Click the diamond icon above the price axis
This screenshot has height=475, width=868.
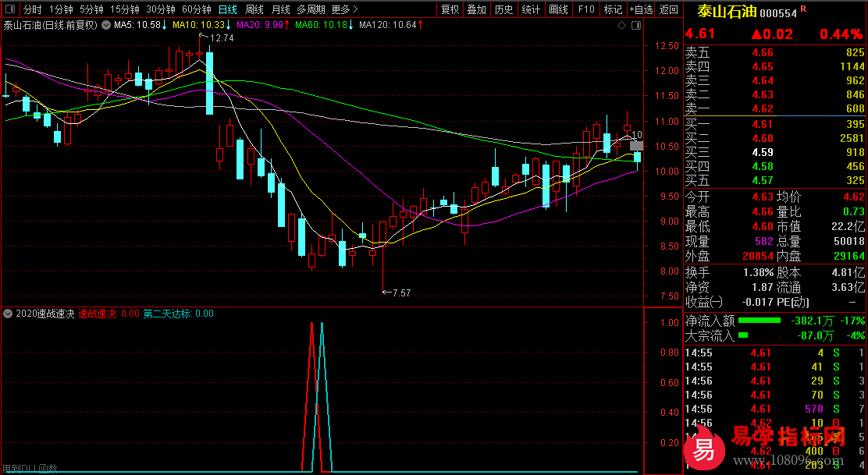coord(621,26)
